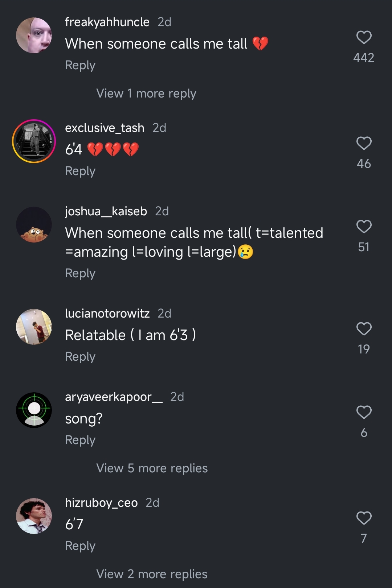Tap heart on hizruboy_ceo's 6'7 comment
The image size is (392, 588).
coord(364,518)
